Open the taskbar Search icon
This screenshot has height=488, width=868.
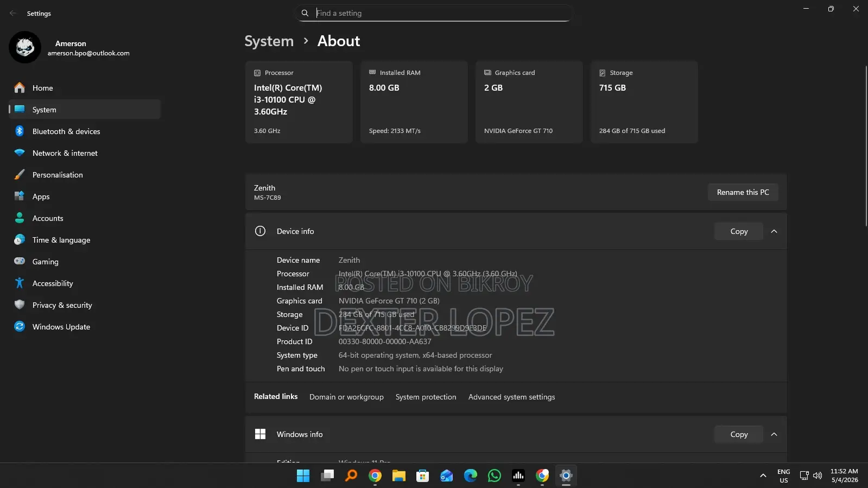(x=351, y=476)
